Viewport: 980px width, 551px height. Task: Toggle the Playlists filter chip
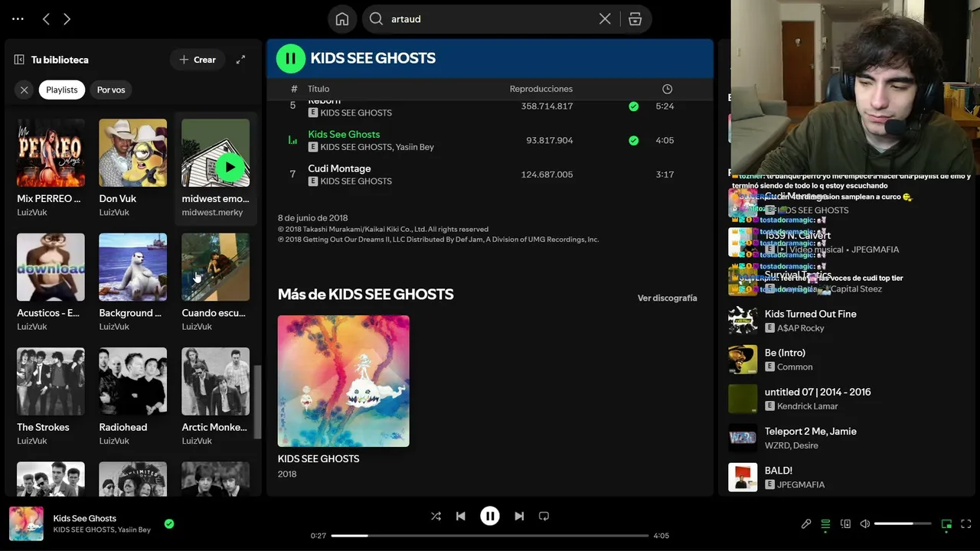(62, 90)
